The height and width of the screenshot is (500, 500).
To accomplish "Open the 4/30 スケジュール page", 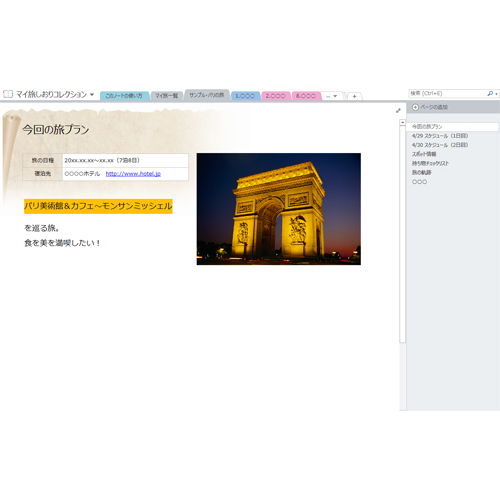I will (440, 145).
